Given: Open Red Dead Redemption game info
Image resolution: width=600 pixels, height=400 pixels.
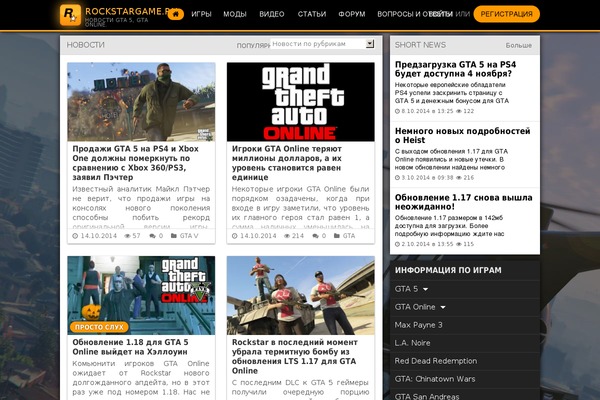Looking at the screenshot, I should click(435, 361).
